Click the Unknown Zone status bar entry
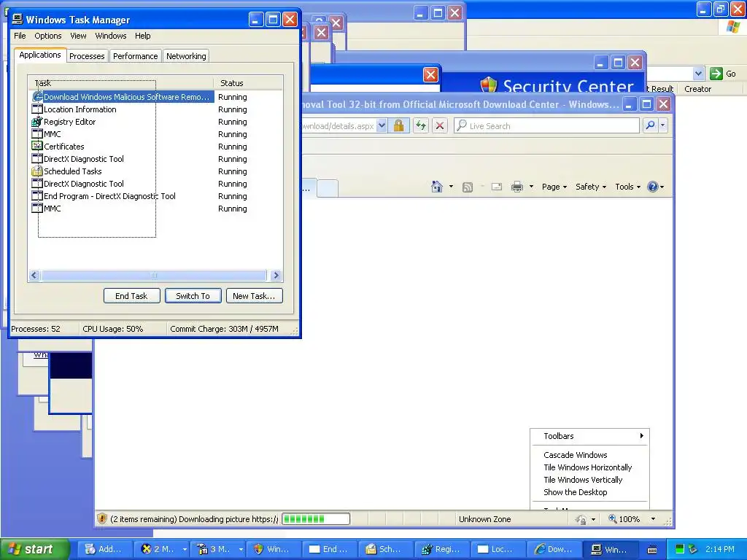Screen dimensions: 747x560 484,519
